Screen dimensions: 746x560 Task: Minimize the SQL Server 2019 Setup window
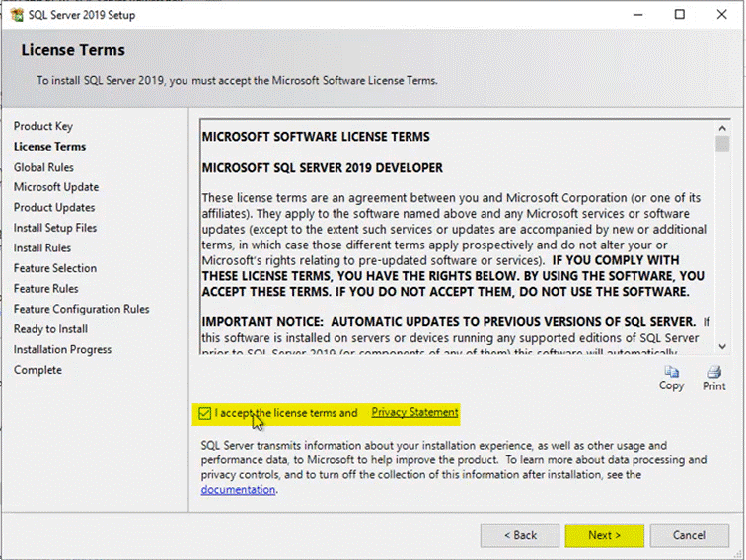click(x=638, y=15)
